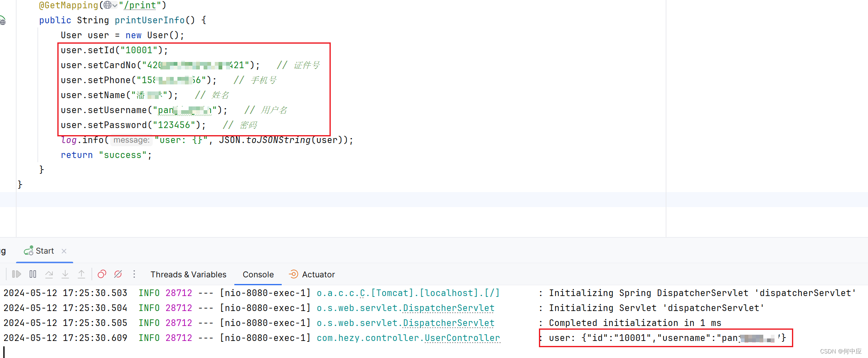868x358 pixels.
Task: Close the Start debug tab
Action: (64, 251)
